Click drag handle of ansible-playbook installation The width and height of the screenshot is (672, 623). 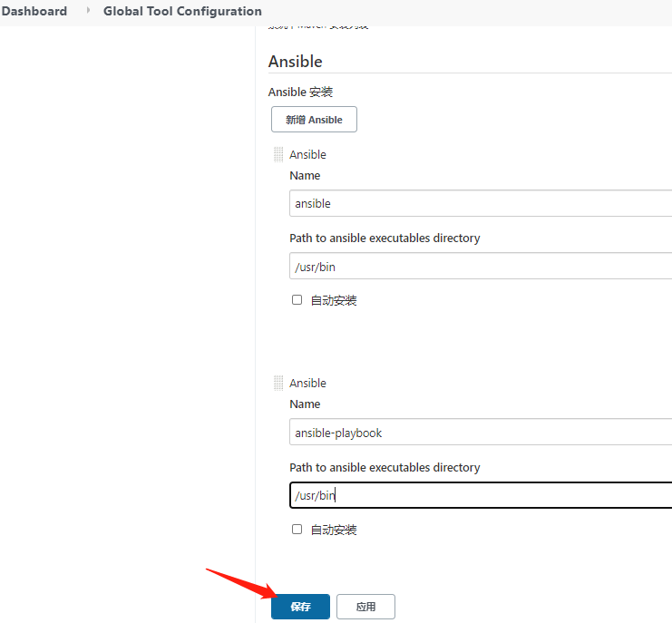278,384
